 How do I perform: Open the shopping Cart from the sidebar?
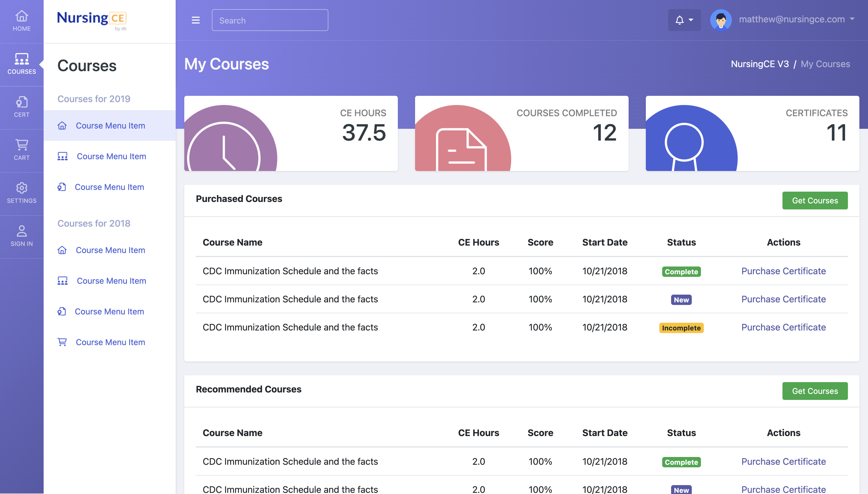[22, 150]
